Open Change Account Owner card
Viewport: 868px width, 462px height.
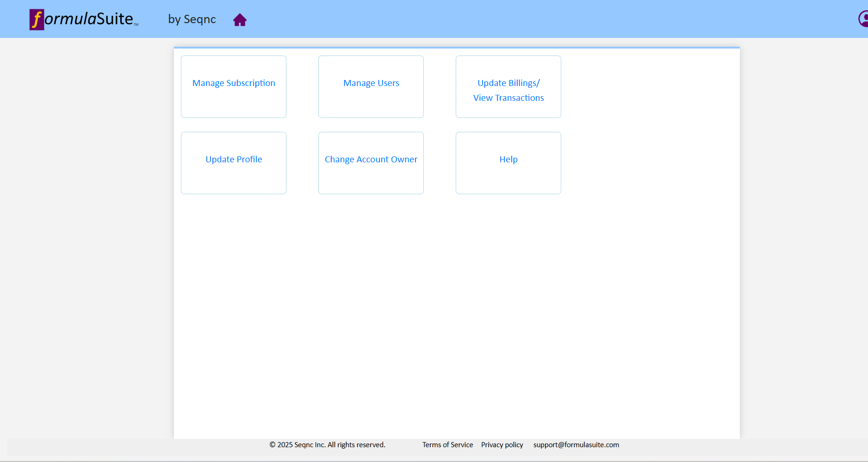[x=371, y=163]
